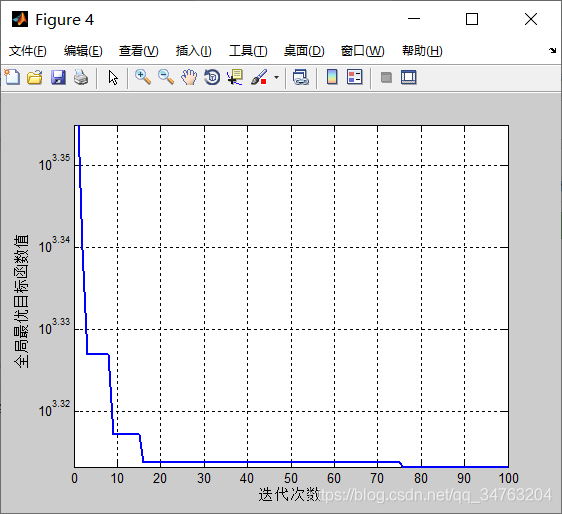This screenshot has width=562, height=514.
Task: Click the y-axis tick label 10^3.32
Action: [x=54, y=408]
